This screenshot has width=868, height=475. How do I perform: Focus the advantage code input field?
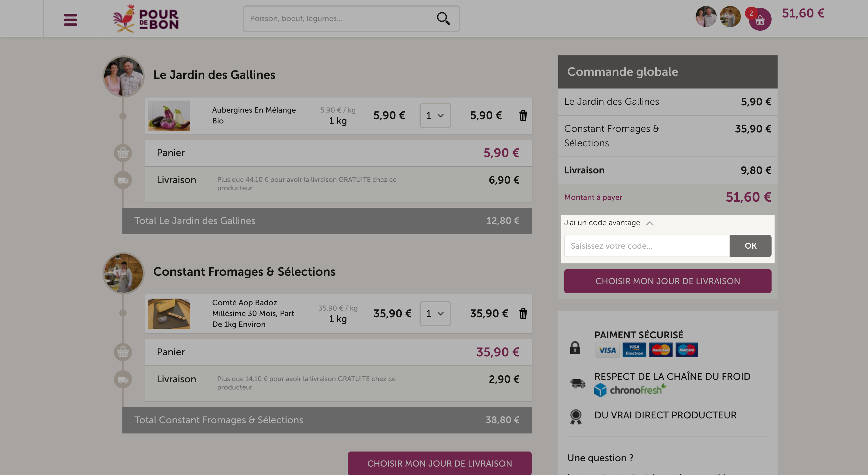tap(646, 246)
